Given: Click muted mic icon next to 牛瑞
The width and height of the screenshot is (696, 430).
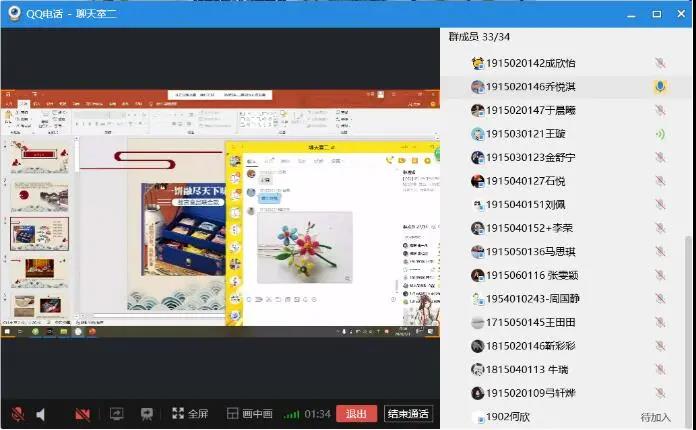Looking at the screenshot, I should coord(660,369).
